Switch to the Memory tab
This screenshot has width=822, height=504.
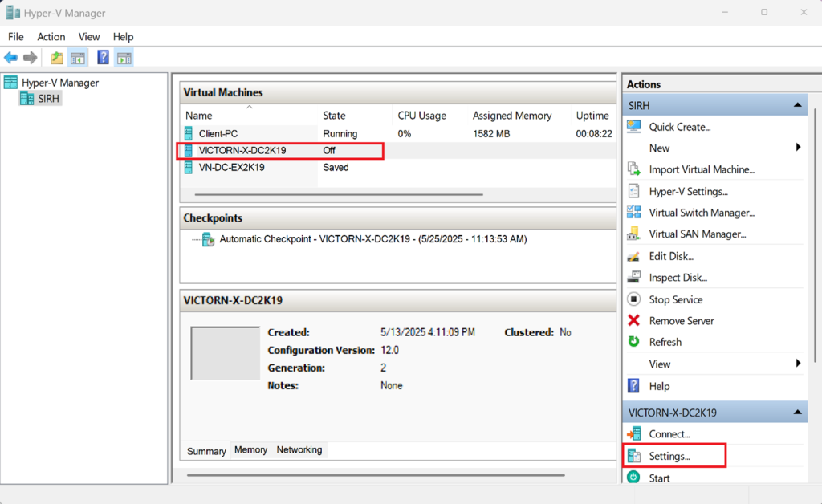click(250, 450)
